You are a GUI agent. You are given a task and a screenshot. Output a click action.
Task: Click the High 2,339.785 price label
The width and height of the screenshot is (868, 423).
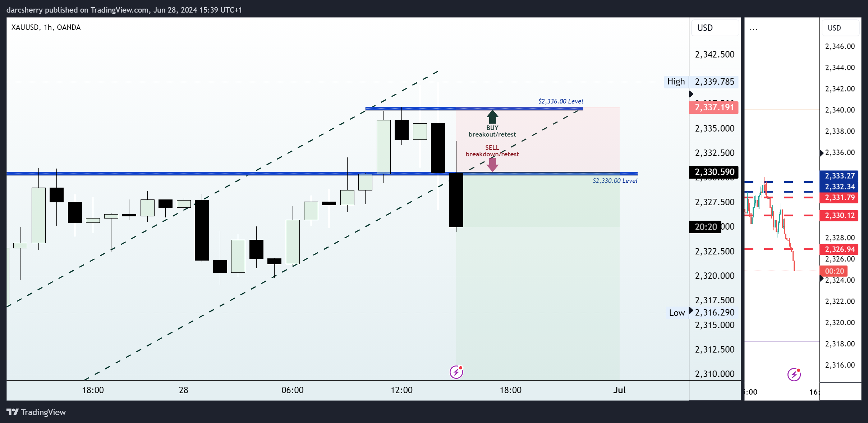[x=701, y=82]
